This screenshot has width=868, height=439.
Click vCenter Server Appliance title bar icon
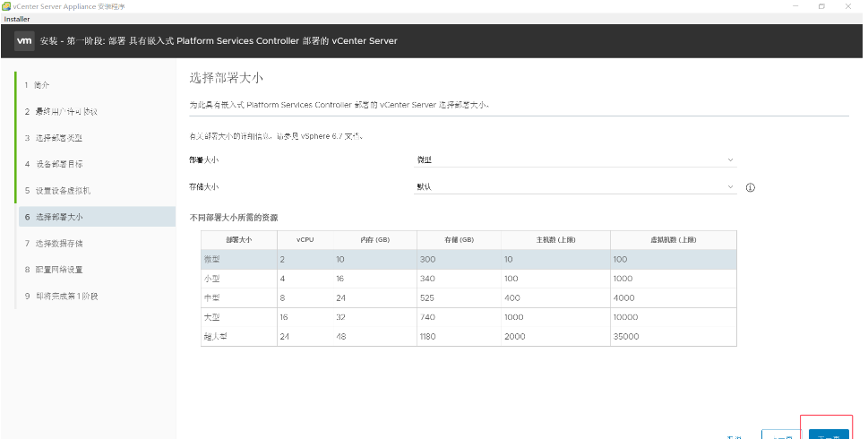pos(6,6)
